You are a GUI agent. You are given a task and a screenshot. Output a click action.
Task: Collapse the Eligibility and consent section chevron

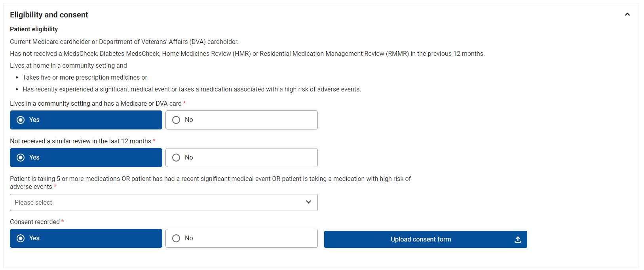(x=627, y=14)
